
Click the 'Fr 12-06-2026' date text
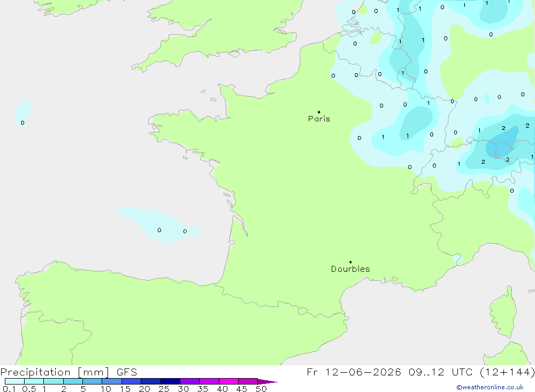[354, 372]
